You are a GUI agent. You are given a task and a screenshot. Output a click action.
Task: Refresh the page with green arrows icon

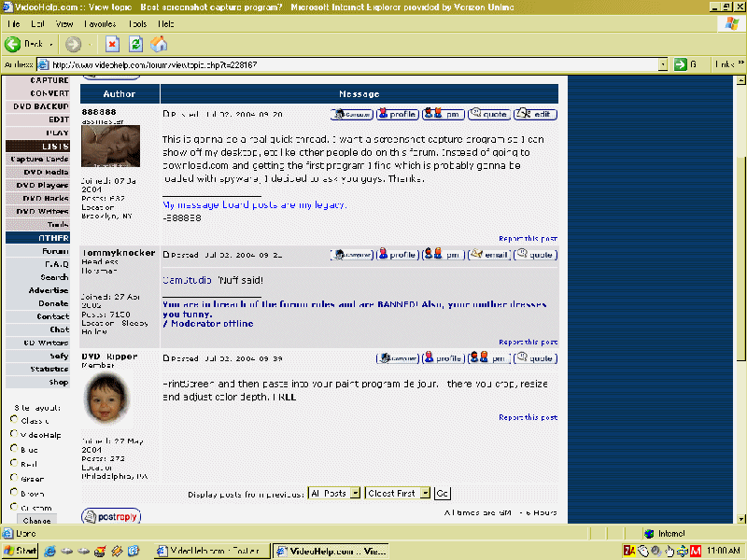[135, 45]
